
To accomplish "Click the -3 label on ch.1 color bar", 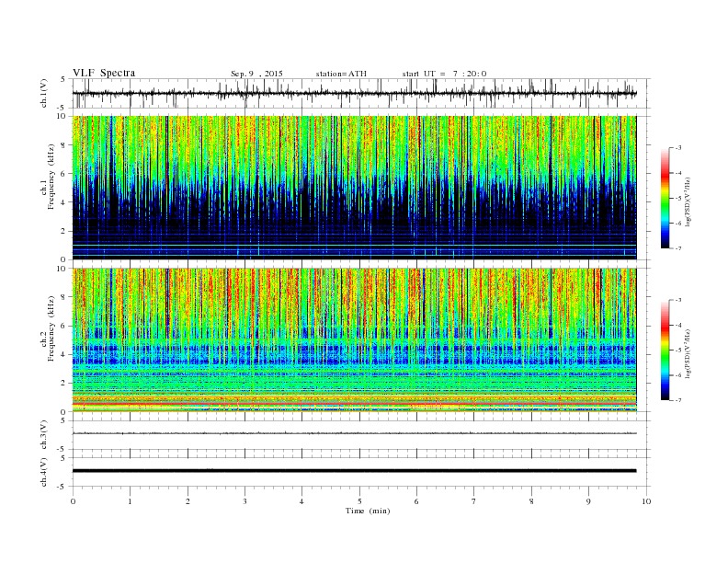I will coord(677,148).
